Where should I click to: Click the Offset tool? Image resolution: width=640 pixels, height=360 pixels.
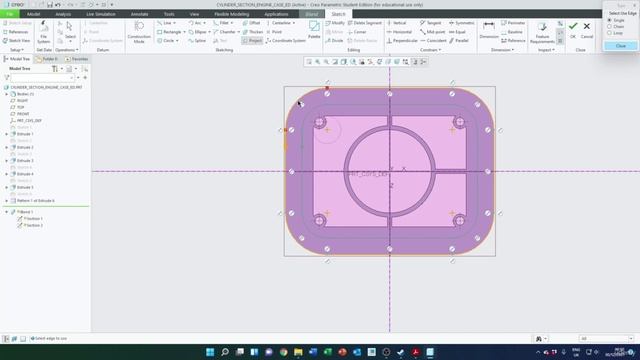pos(251,23)
